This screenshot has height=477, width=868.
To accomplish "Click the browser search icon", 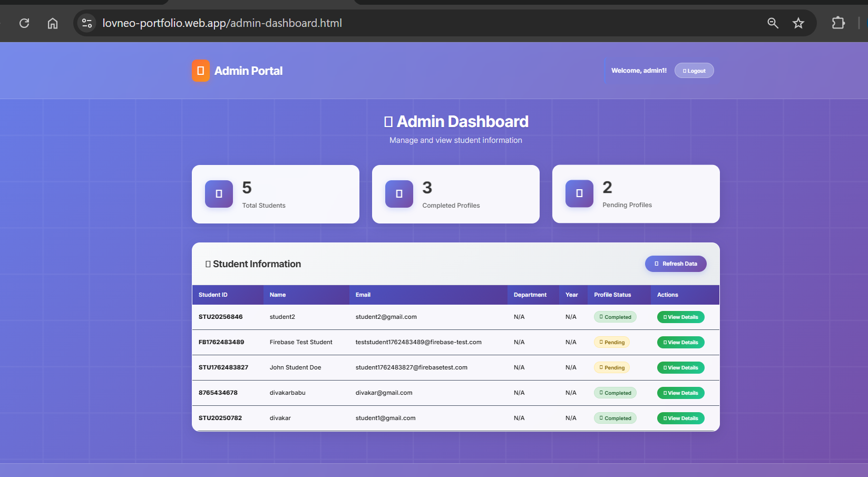I will pos(773,23).
